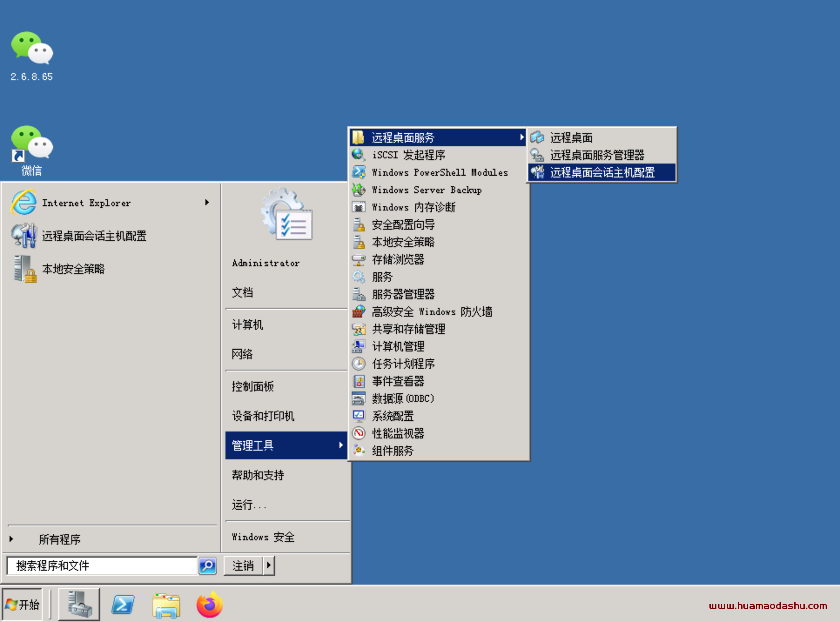Screen dimensions: 840x622
Task: Click the Windows 内存诊断 chip icon
Action: tap(358, 207)
